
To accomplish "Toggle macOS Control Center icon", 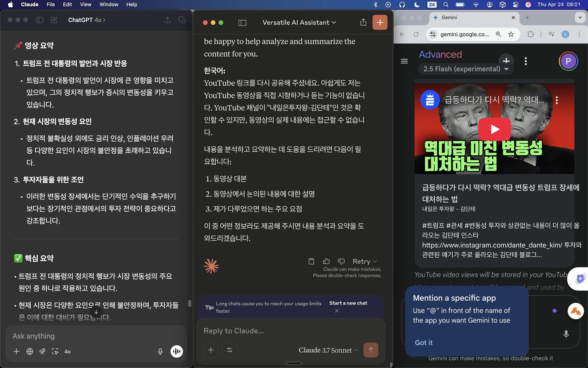I will (x=516, y=4).
